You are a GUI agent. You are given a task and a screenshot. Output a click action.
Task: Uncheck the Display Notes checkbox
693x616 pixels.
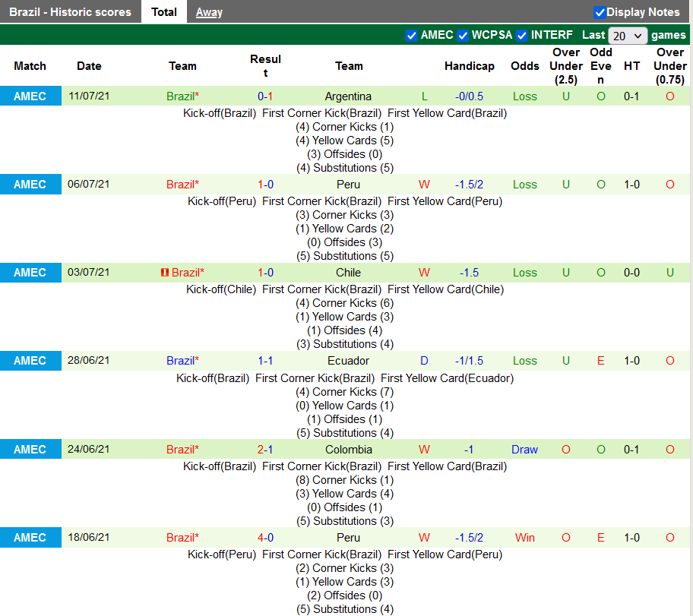pos(600,12)
